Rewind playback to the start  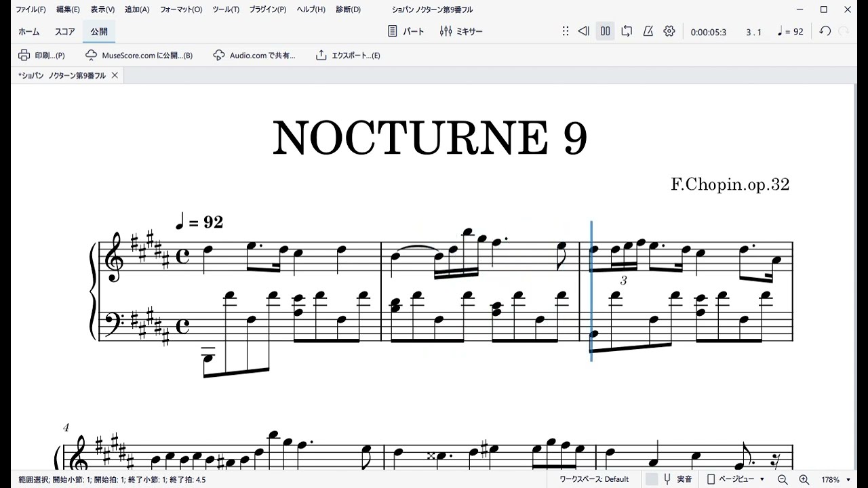point(583,31)
